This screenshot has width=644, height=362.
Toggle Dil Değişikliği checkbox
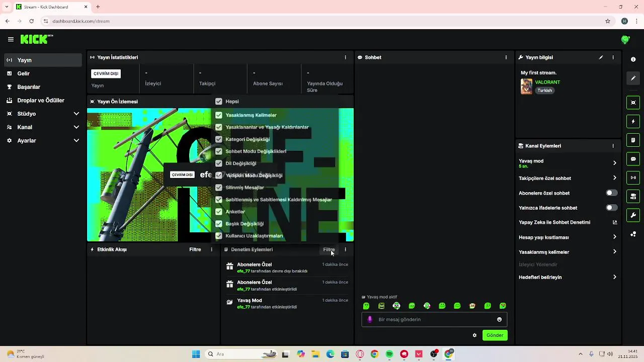pyautogui.click(x=218, y=163)
